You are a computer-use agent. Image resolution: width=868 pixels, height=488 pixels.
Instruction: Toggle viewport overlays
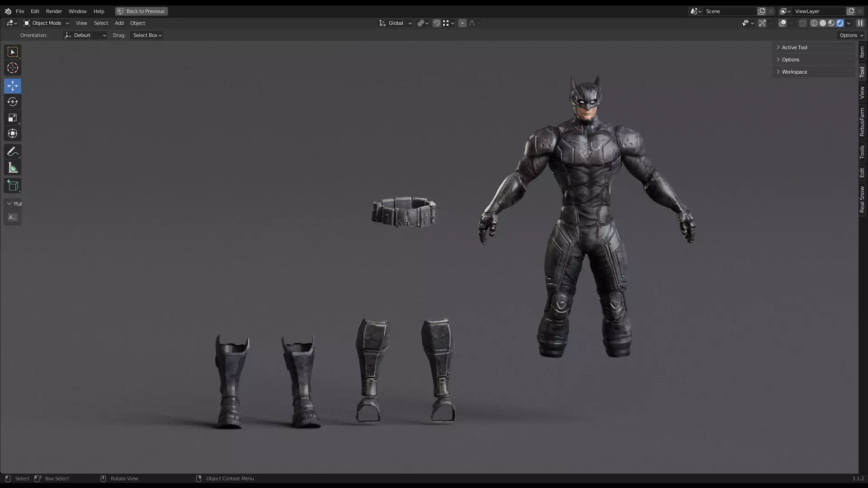point(783,23)
